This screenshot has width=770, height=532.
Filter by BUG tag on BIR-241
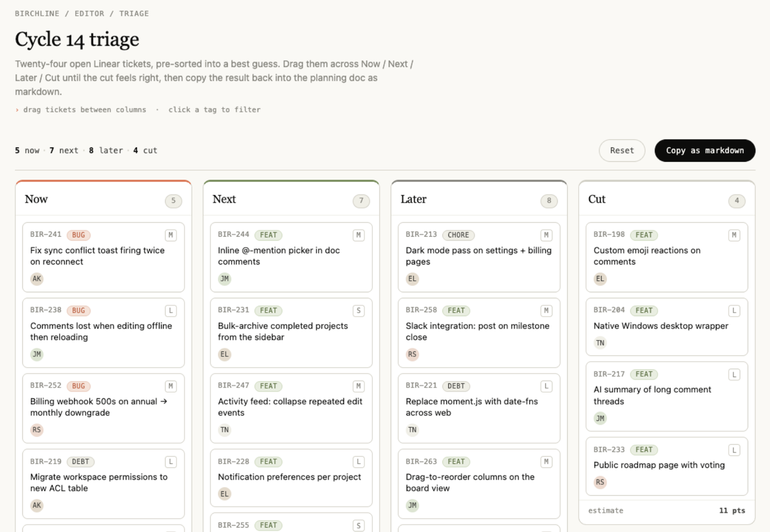78,235
